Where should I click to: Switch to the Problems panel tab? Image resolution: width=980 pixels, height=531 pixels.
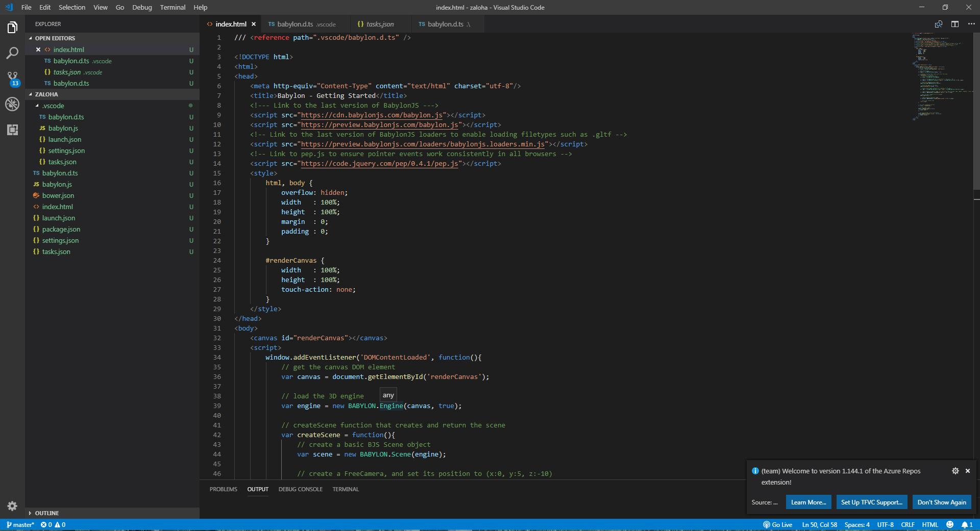[223, 489]
